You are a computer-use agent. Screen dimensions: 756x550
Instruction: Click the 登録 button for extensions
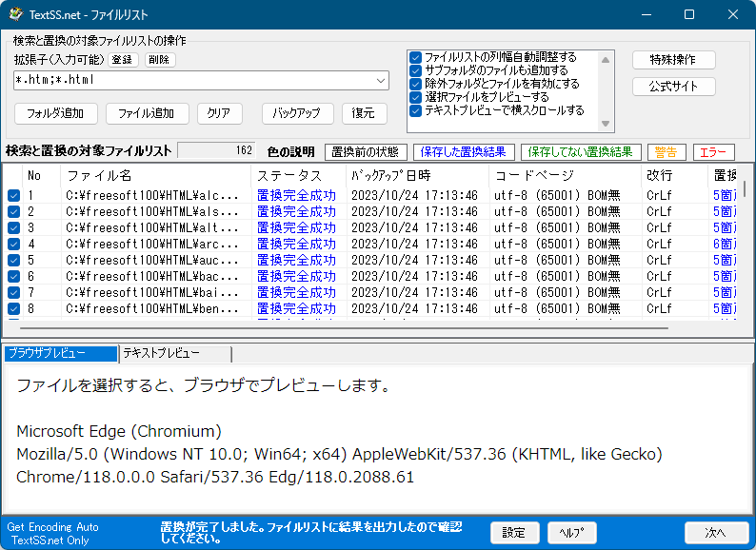pos(123,60)
